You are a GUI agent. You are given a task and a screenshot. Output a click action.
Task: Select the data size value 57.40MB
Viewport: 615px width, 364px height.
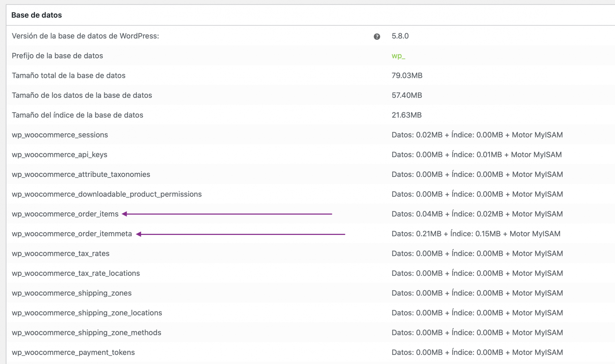tap(407, 95)
